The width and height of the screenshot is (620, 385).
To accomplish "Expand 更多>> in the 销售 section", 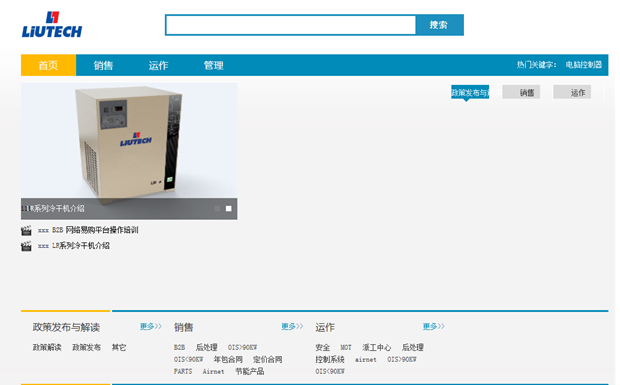I will 292,326.
